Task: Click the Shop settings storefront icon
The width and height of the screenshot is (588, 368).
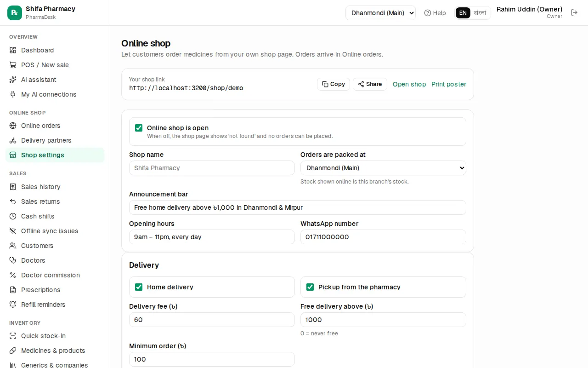Action: coord(13,155)
